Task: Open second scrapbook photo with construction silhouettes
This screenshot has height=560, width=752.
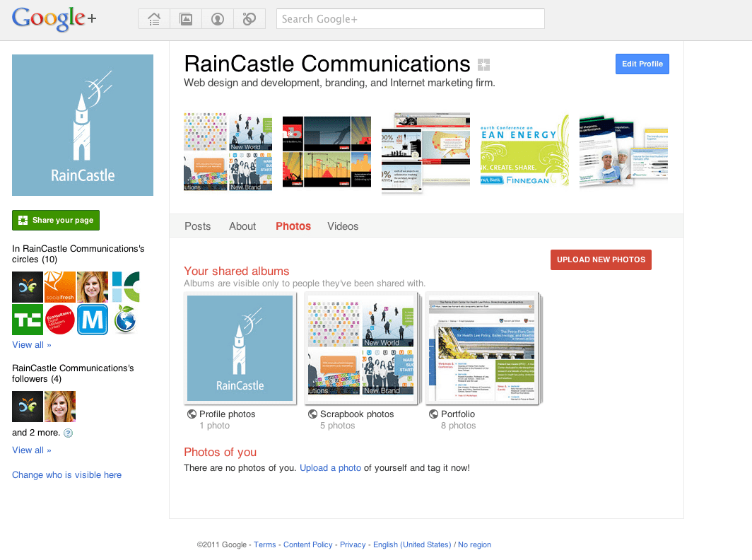Action: point(327,151)
